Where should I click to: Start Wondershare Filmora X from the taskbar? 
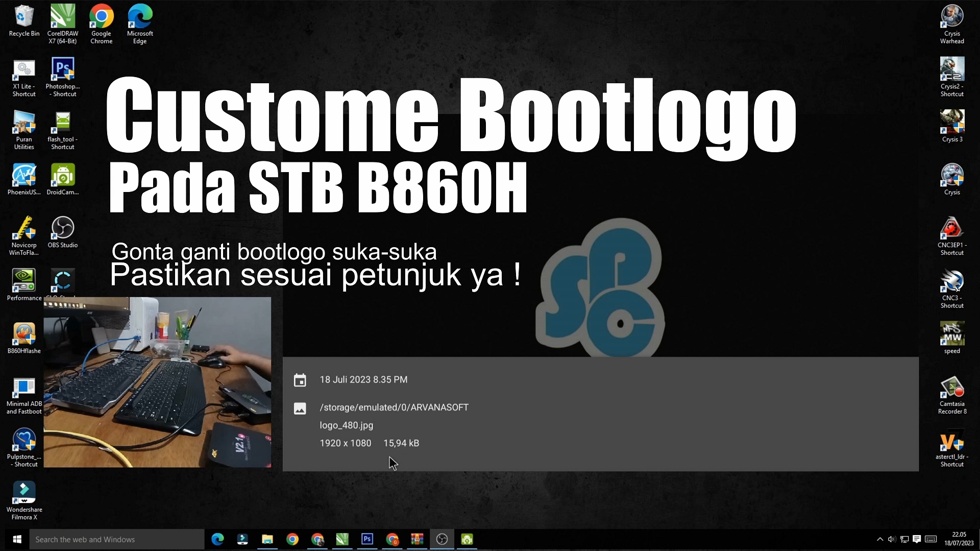[x=242, y=539]
